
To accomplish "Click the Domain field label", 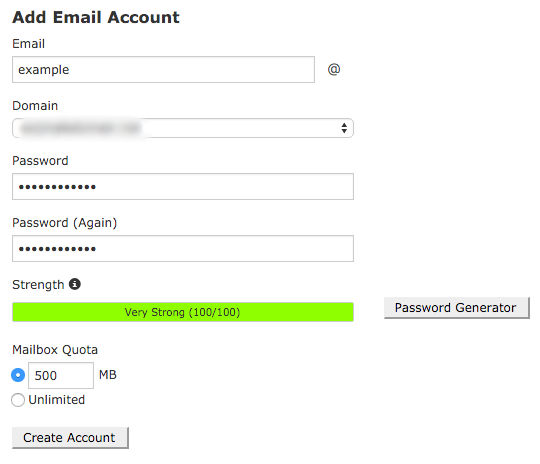I will coord(35,106).
